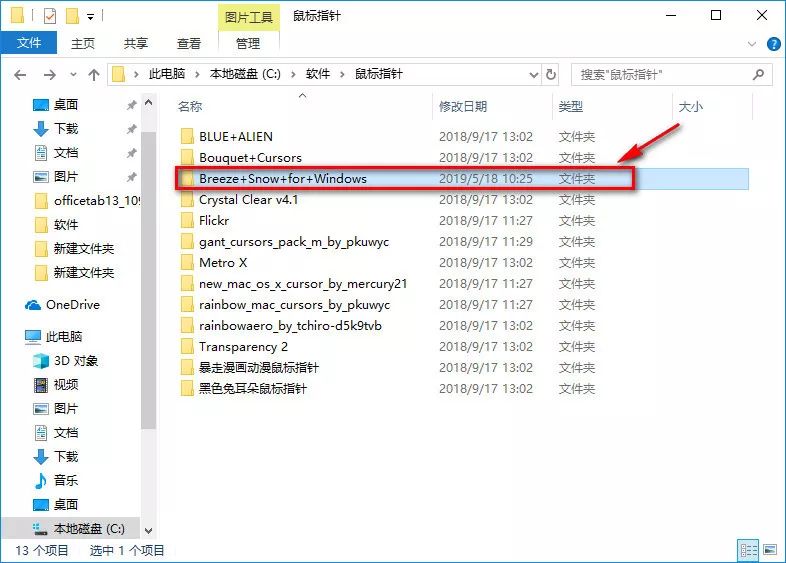Click the Properties quick access toolbar icon

pos(50,17)
